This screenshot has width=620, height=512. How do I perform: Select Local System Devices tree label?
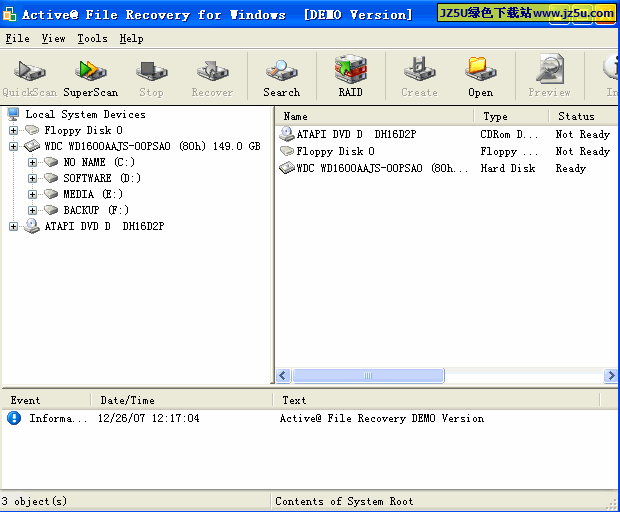point(85,114)
